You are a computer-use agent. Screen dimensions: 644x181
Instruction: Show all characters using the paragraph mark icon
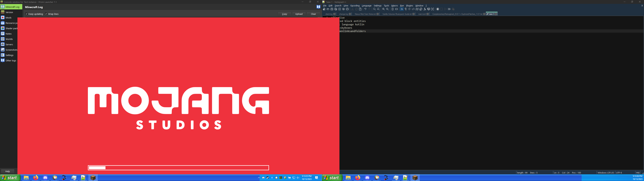406,9
